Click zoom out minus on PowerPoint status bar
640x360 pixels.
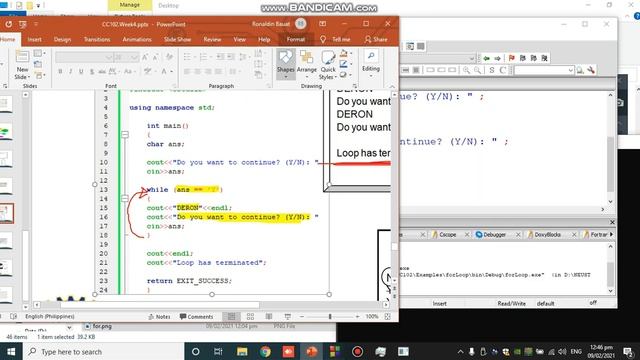click(302, 316)
